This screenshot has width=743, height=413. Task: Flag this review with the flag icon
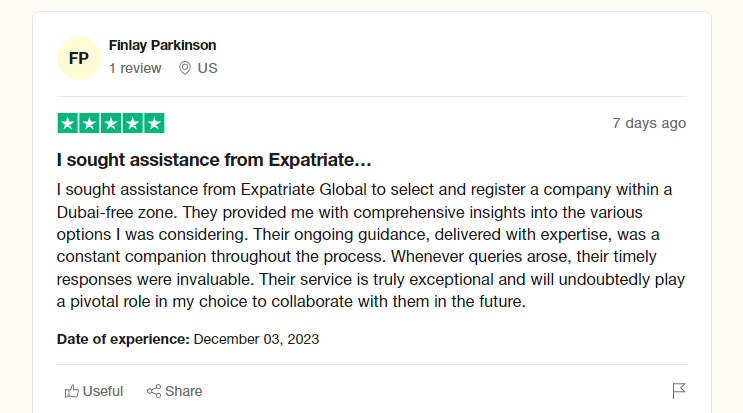679,391
